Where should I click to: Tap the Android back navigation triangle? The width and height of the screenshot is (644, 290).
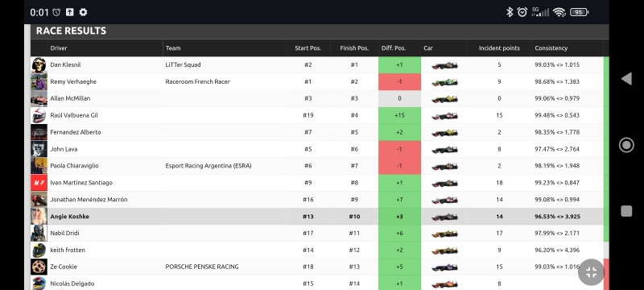626,79
